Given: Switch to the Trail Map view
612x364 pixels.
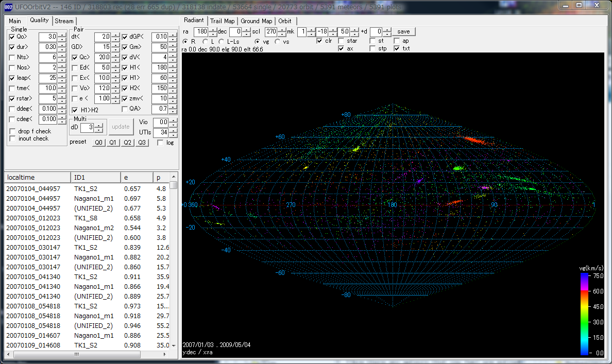Looking at the screenshot, I should 222,21.
